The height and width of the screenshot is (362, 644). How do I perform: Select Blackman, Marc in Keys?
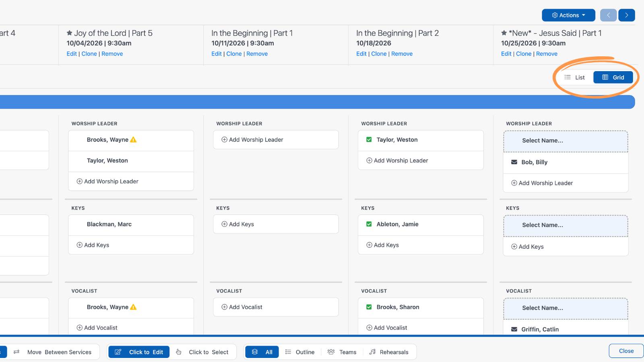coord(109,224)
